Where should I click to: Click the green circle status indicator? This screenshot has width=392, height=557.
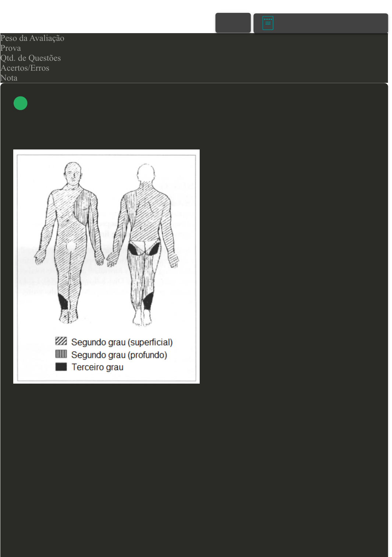21,103
